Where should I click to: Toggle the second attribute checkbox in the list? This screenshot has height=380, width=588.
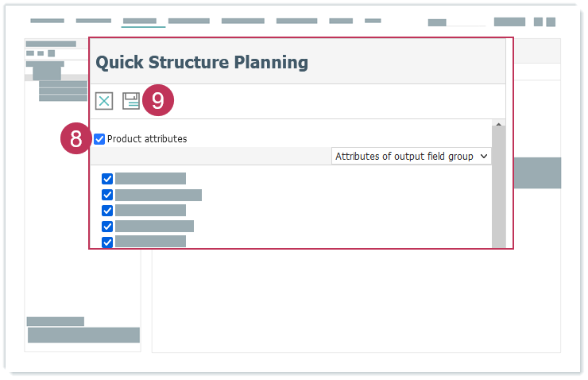coord(107,195)
